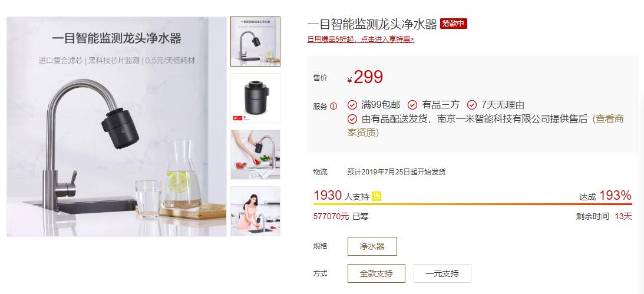The height and width of the screenshot is (294, 644).
Task: Click the main product faucet image
Action: coord(117,127)
